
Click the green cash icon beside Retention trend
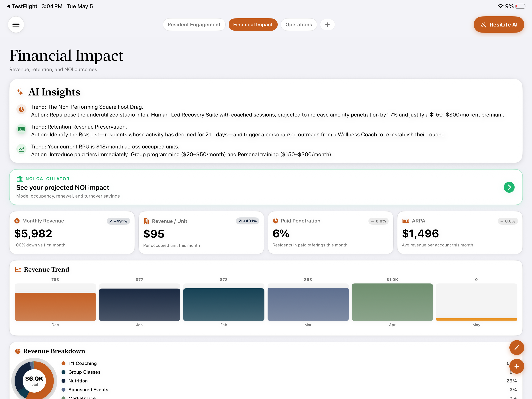pyautogui.click(x=21, y=129)
